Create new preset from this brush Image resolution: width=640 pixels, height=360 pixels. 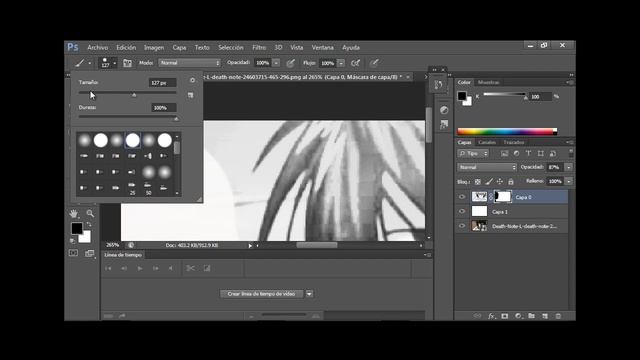tap(190, 95)
